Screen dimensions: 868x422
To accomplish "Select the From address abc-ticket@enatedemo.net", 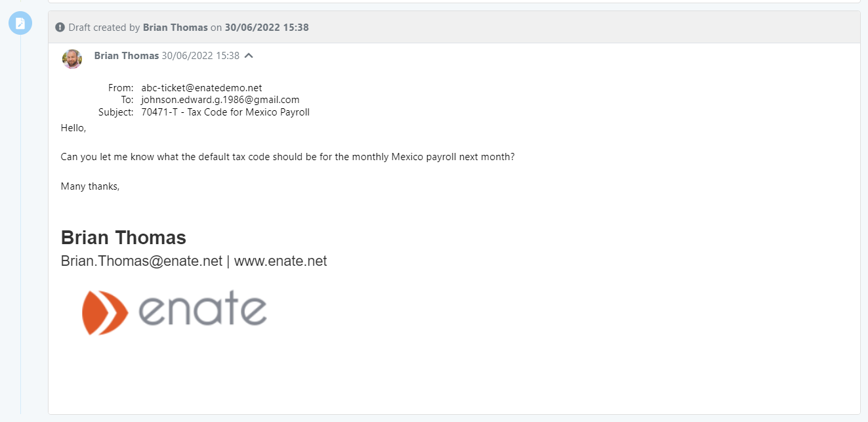I will point(201,88).
